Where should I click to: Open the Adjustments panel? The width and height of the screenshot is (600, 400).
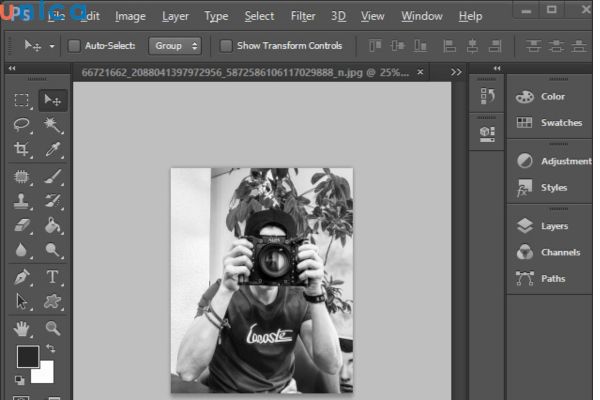[x=553, y=161]
